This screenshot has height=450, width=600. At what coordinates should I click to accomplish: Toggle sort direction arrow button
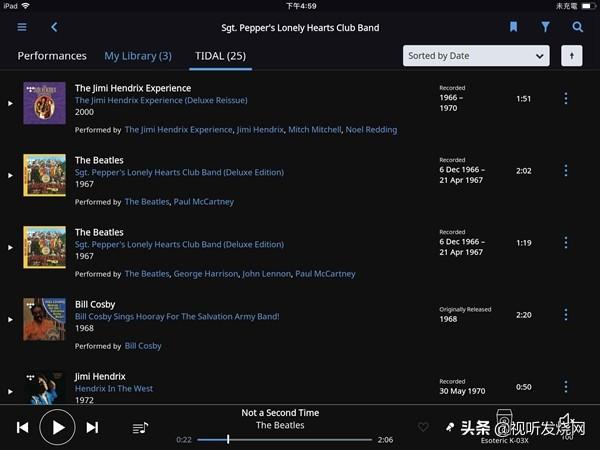click(572, 56)
